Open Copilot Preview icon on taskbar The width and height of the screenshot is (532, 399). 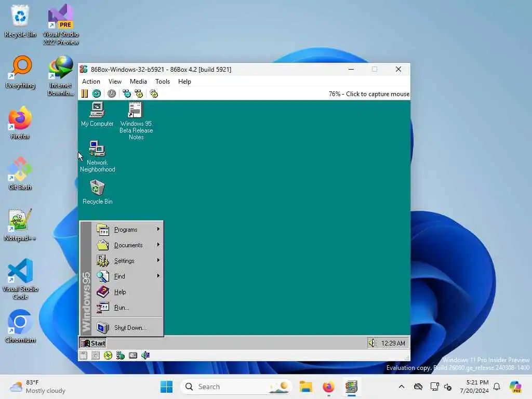(516, 387)
